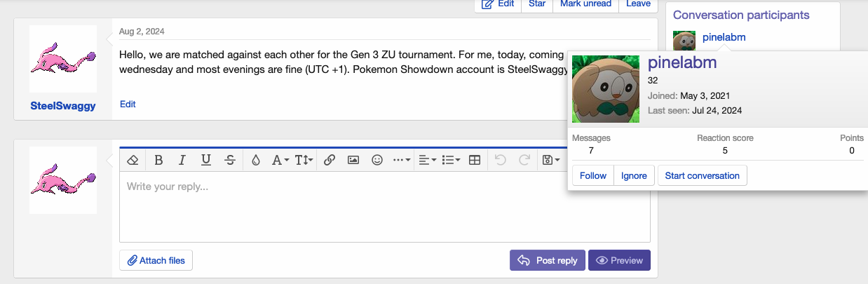868x284 pixels.
Task: Open the text alignment dropdown
Action: (x=426, y=160)
